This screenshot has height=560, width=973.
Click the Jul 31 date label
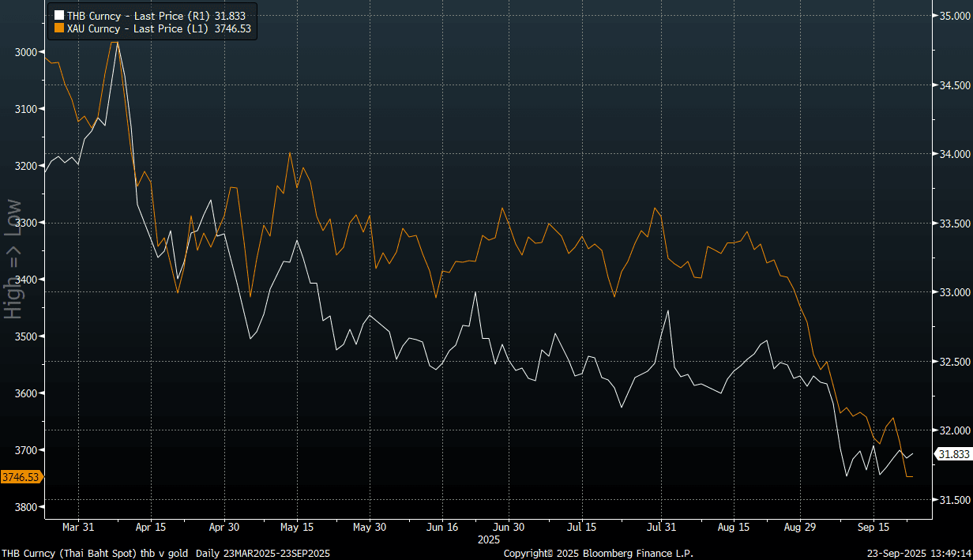661,526
